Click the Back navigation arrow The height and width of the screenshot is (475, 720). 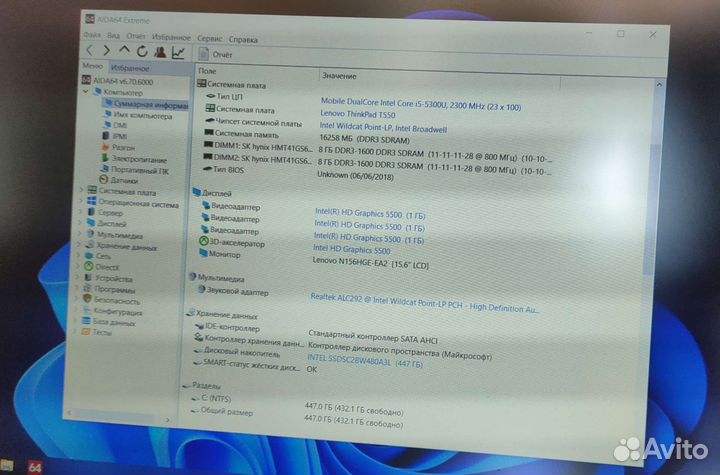point(90,50)
